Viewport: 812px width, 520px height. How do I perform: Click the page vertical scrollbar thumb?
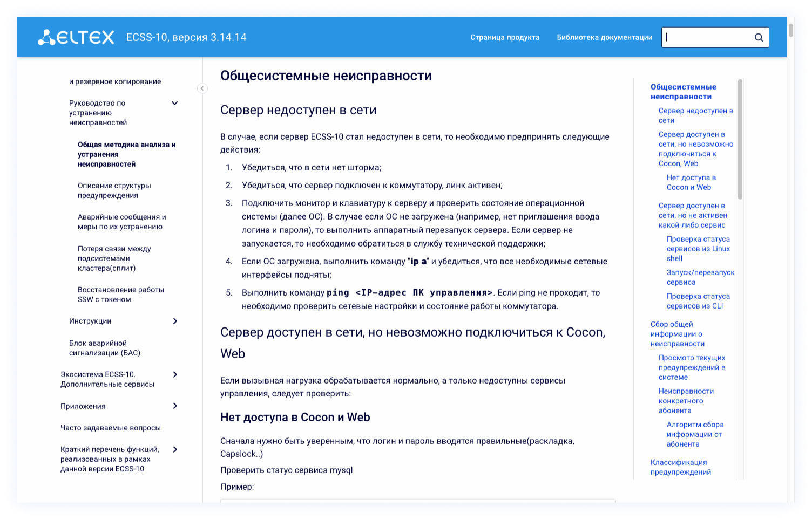pos(790,30)
